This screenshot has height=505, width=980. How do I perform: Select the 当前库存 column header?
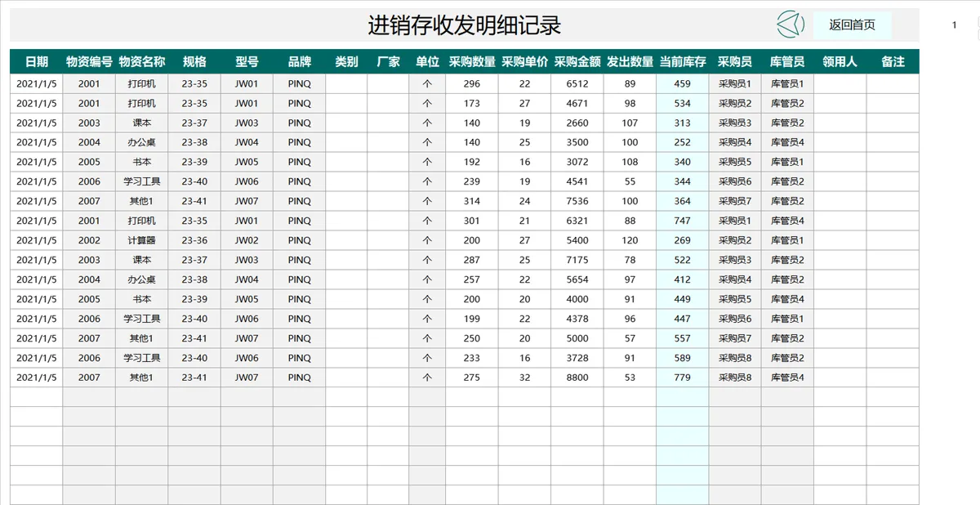(x=683, y=61)
